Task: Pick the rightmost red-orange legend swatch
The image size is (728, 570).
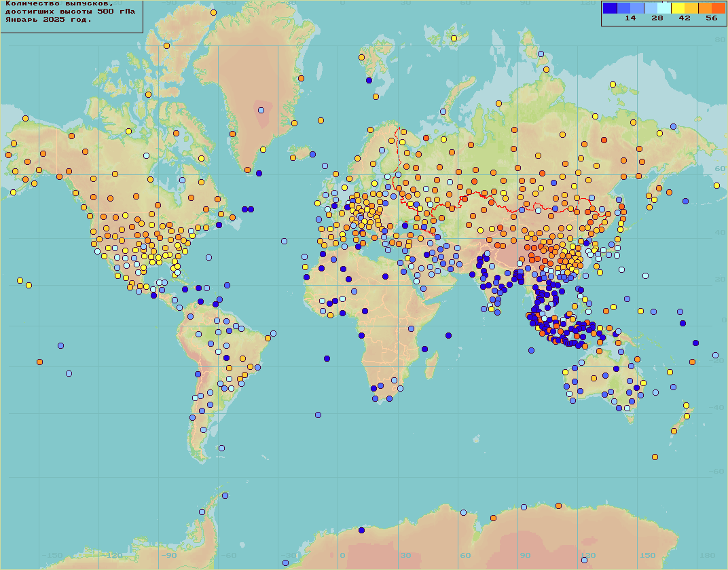Action: pos(718,8)
